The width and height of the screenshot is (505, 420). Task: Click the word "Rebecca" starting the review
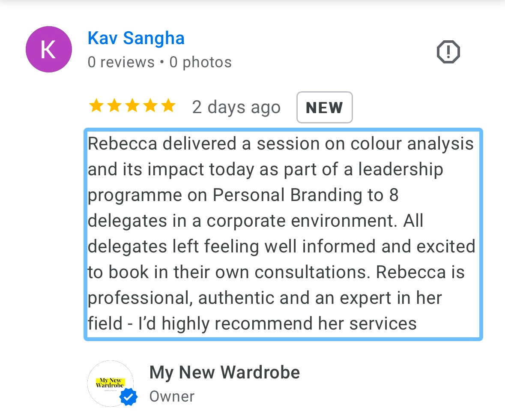tap(122, 144)
